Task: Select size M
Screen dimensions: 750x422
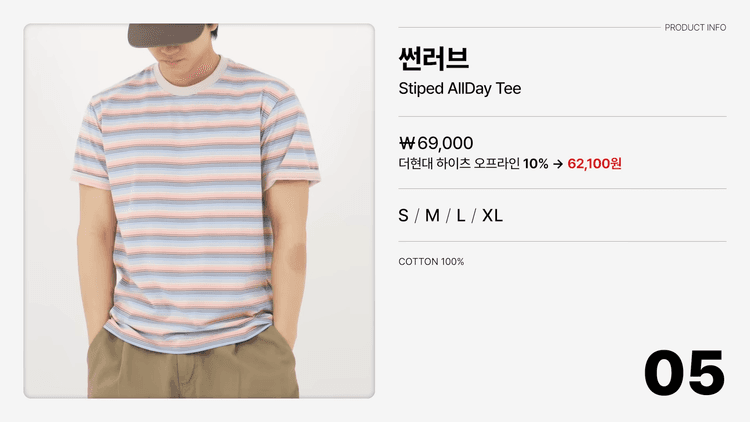Action: (432, 216)
